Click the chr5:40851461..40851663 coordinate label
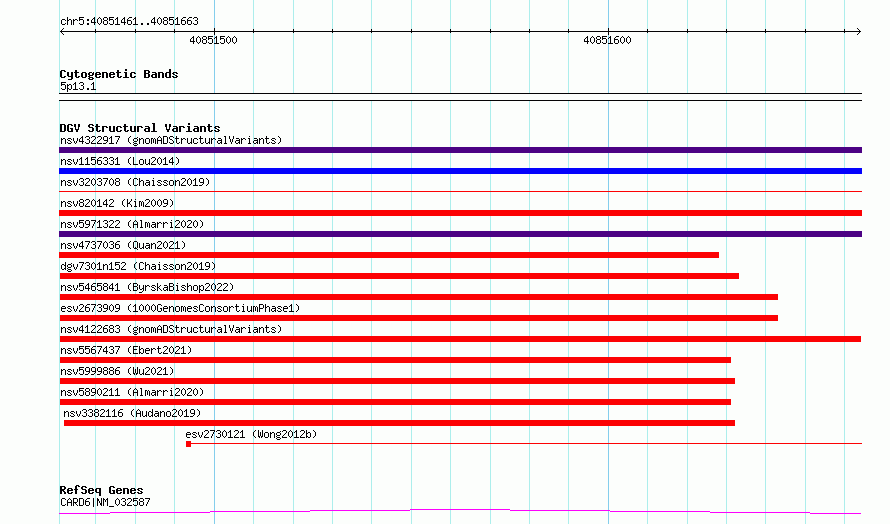This screenshot has height=524, width=890. click(129, 22)
